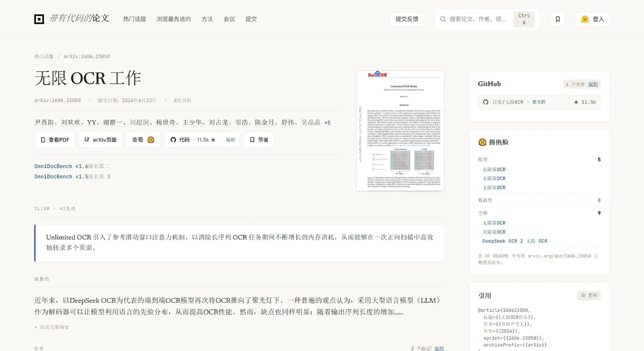Click author 尹酉阳
The image size is (644, 351).
click(x=44, y=123)
